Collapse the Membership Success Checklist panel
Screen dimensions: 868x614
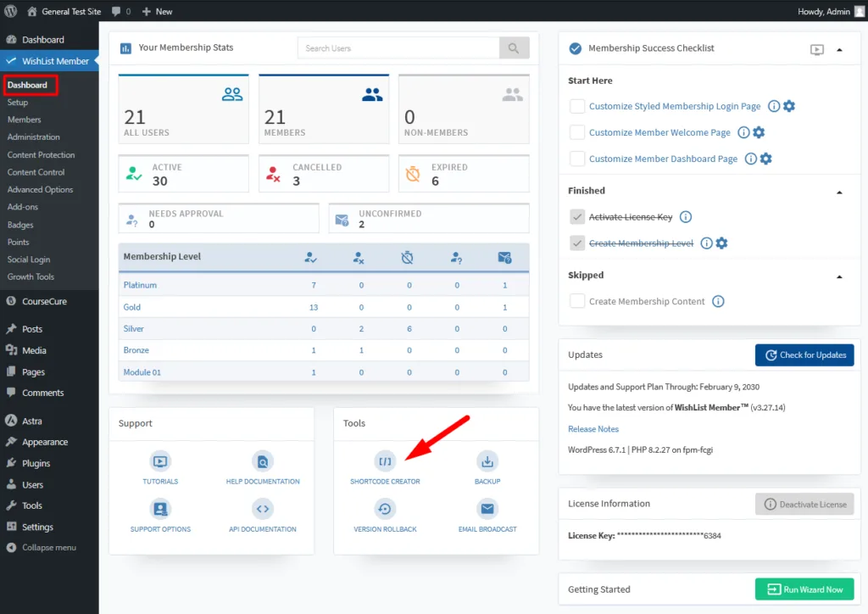click(x=839, y=49)
